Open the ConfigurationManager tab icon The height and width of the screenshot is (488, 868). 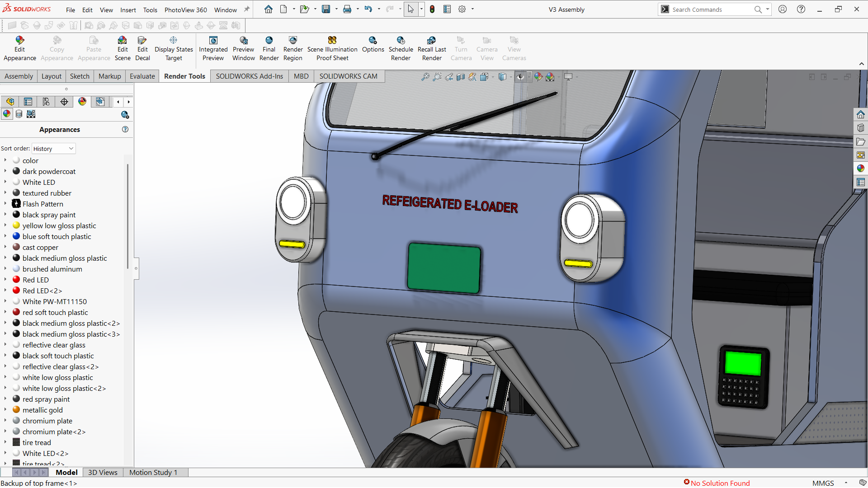pyautogui.click(x=46, y=102)
